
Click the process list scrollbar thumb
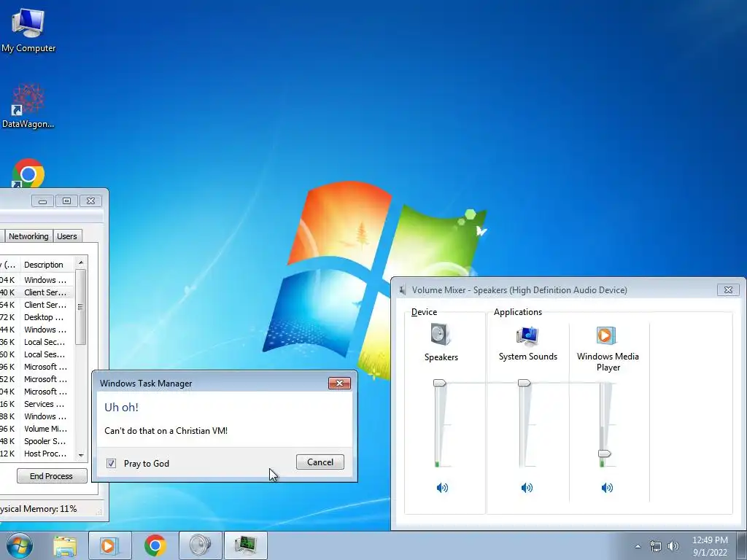coord(80,307)
